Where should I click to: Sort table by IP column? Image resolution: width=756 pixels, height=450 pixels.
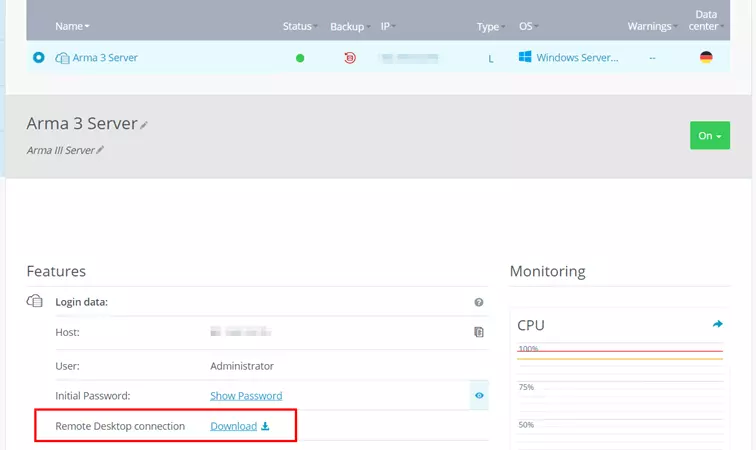coord(388,26)
